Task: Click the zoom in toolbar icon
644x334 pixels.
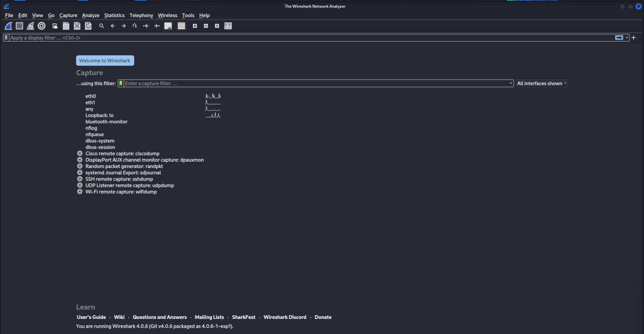Action: click(x=195, y=26)
